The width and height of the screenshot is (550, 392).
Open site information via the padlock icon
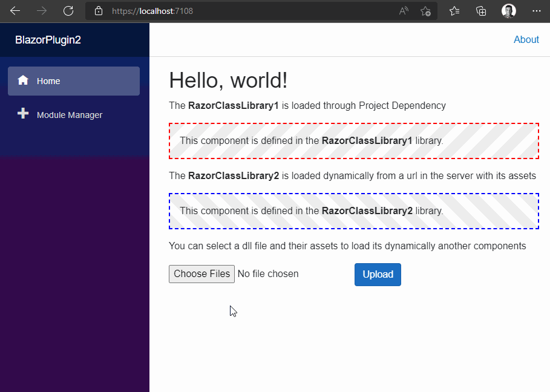tap(98, 11)
